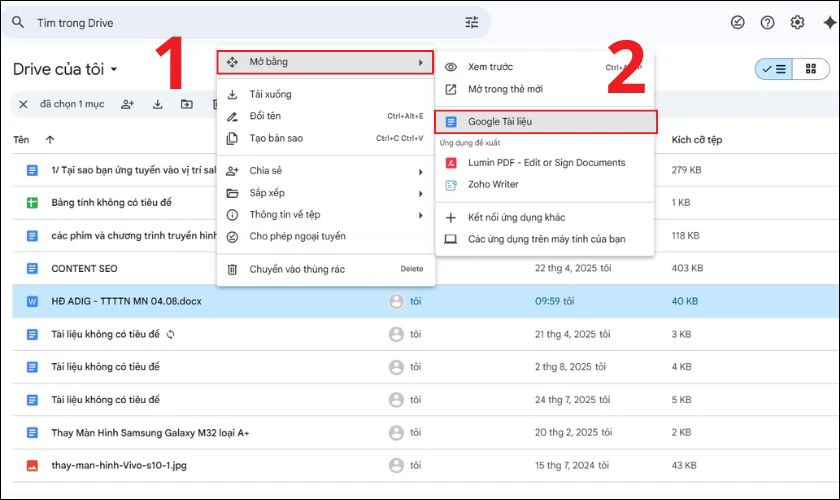Click the 22 thg 4, 2025 date
Screen dimensions: 840x500
(573, 268)
